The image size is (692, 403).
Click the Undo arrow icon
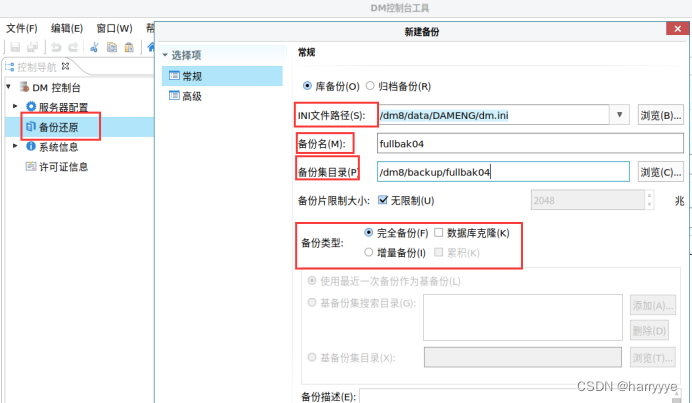[x=56, y=47]
